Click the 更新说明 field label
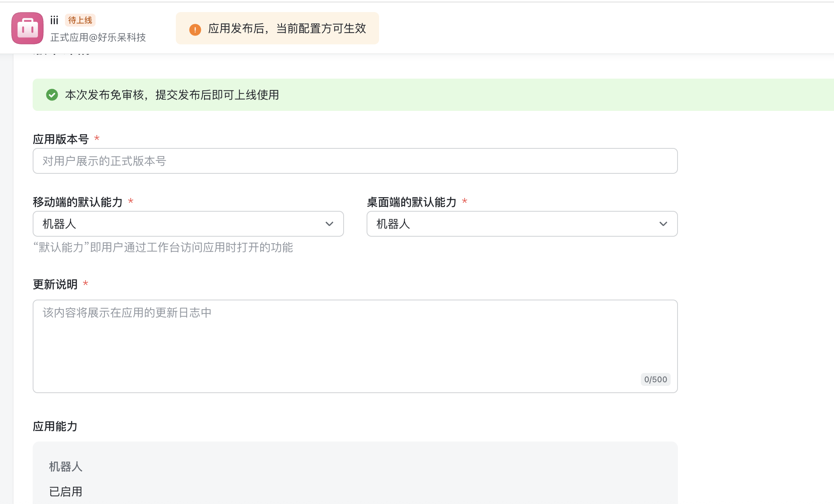Screen dimensions: 834x504 (55, 284)
